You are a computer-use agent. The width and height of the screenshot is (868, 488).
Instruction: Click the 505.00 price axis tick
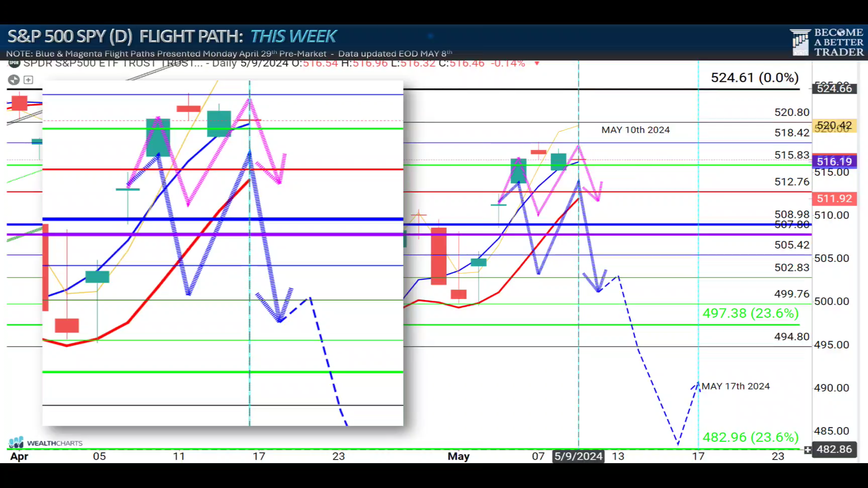coord(831,258)
